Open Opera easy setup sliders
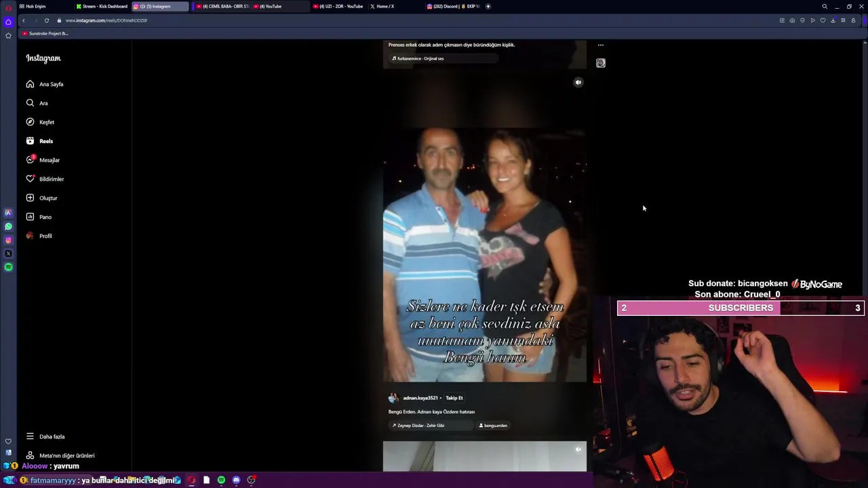The height and width of the screenshot is (488, 868). [843, 20]
